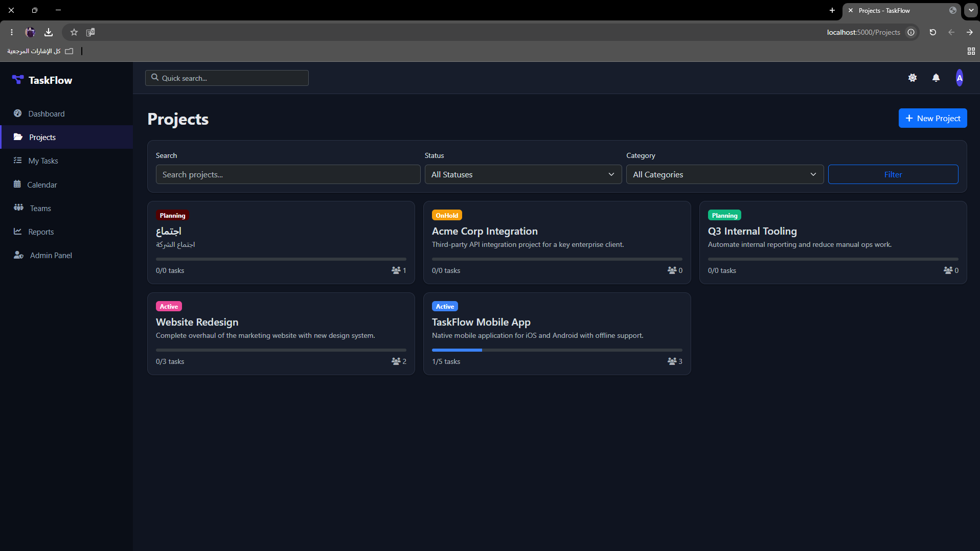The height and width of the screenshot is (551, 980).
Task: Click the browser downloads icon
Action: click(49, 32)
